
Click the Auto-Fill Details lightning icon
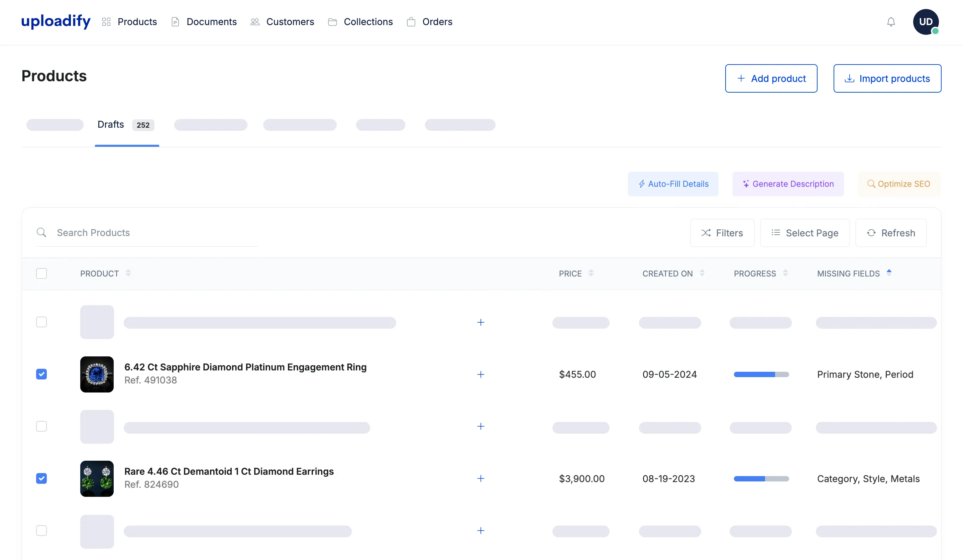tap(642, 184)
